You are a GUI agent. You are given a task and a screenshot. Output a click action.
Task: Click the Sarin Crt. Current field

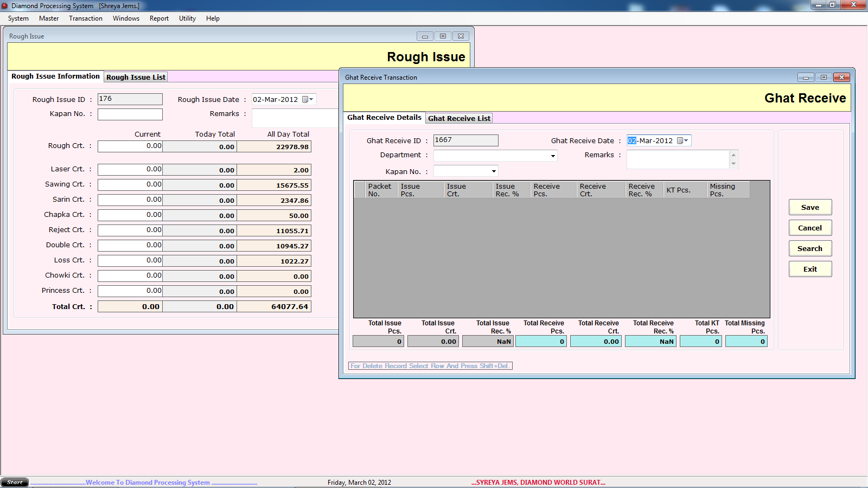130,200
